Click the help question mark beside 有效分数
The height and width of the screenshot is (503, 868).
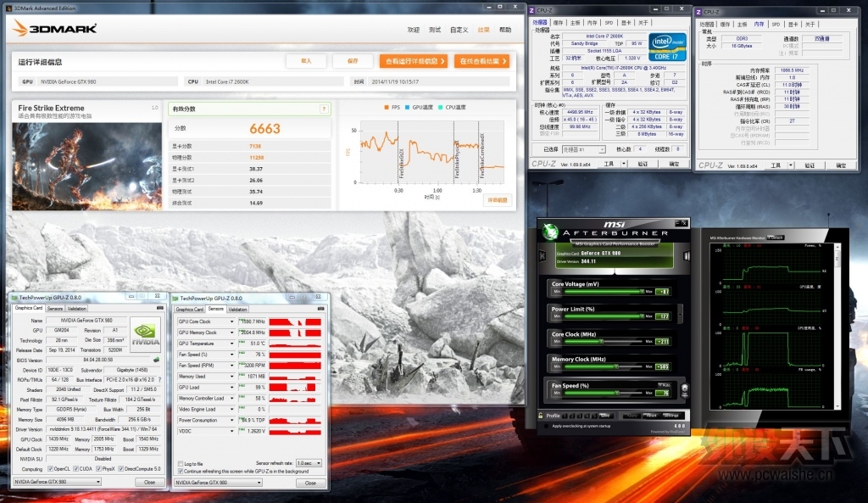pos(323,109)
